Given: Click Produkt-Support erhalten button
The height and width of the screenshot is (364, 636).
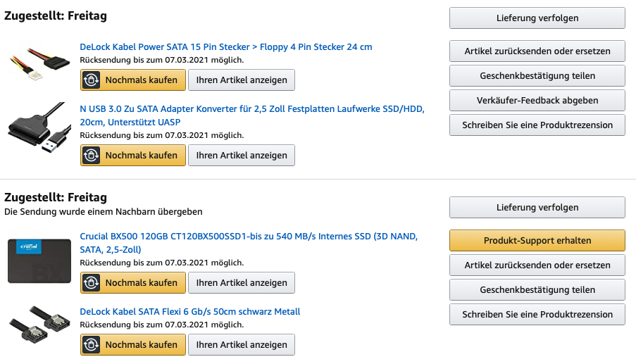Looking at the screenshot, I should coord(537,240).
